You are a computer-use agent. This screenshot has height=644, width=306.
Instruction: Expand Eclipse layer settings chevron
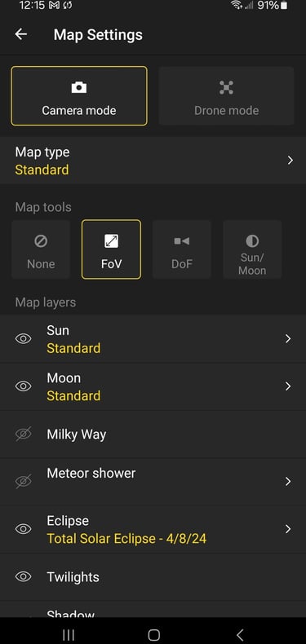pos(288,529)
